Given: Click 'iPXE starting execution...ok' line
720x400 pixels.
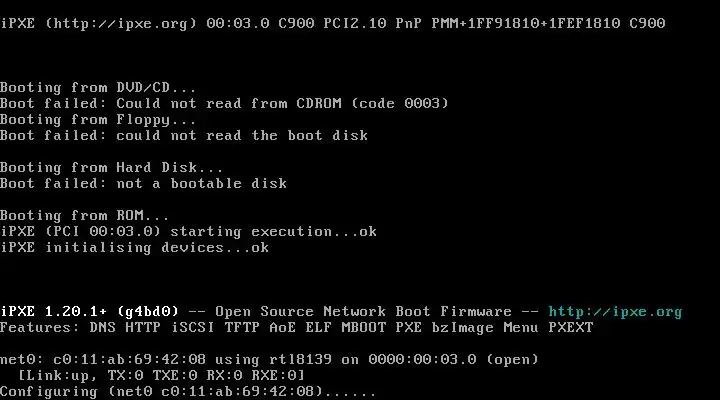Looking at the screenshot, I should (188, 231).
